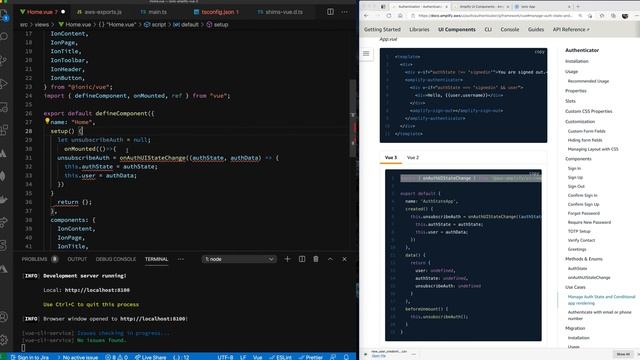Viewport: 640px width, 360px height.
Task: Open the OUTPUT panel tab
Action: tap(77, 259)
